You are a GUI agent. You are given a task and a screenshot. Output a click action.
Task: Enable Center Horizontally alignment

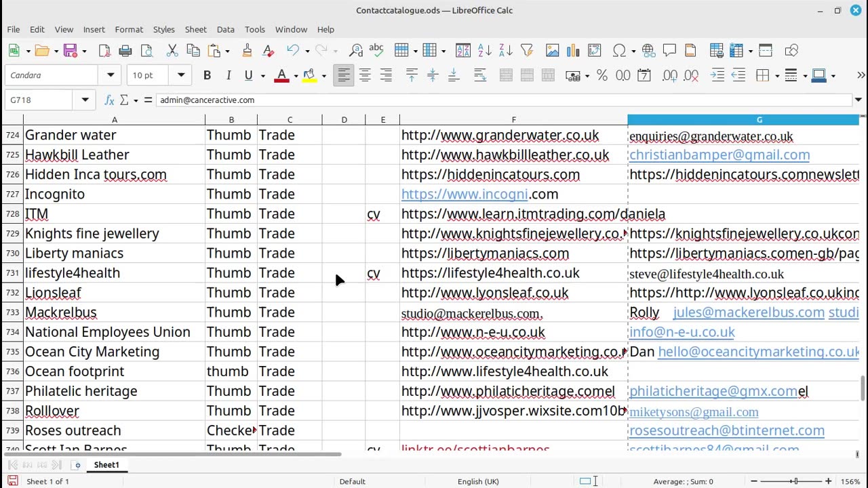365,75
